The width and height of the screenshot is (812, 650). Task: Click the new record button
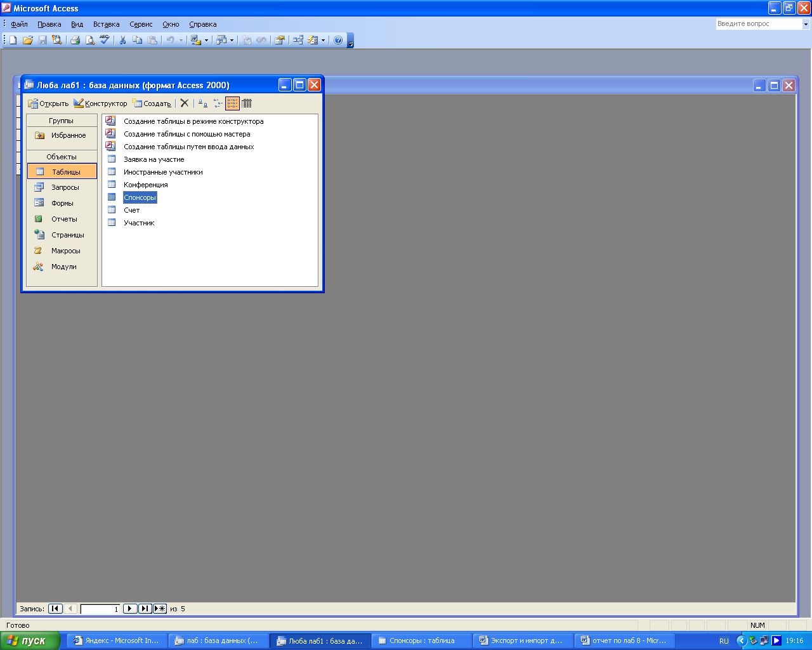click(x=160, y=609)
